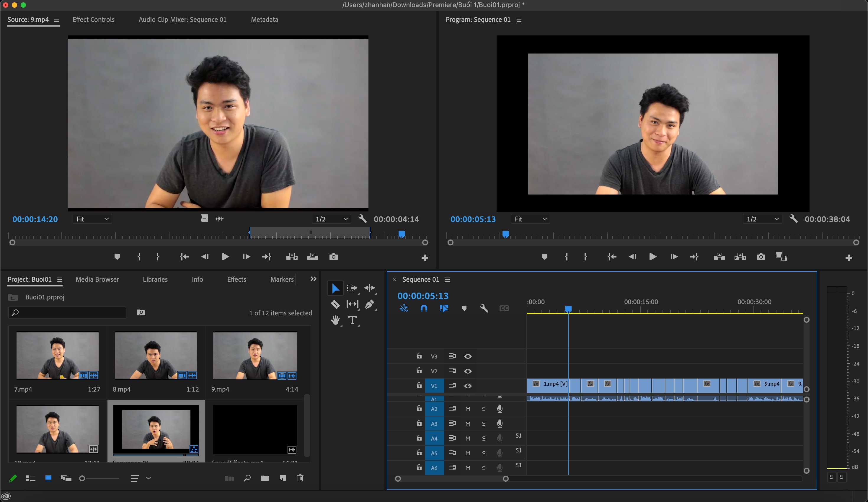Solo audio track A3

[x=484, y=424]
